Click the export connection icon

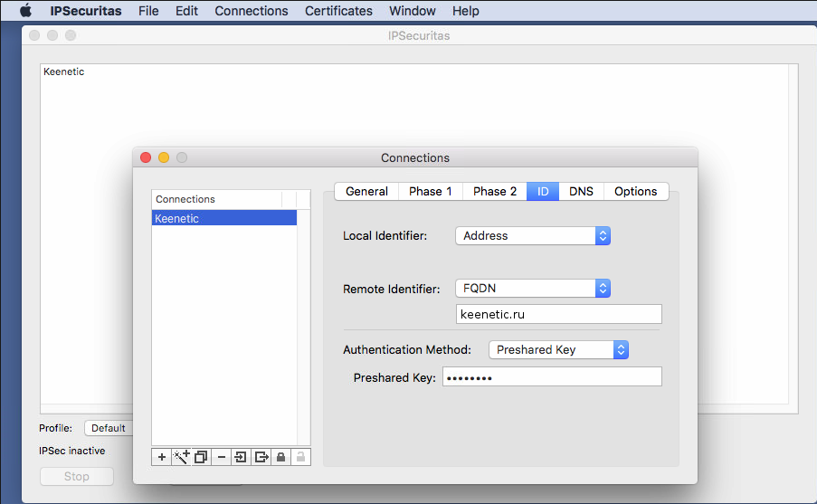pos(261,457)
